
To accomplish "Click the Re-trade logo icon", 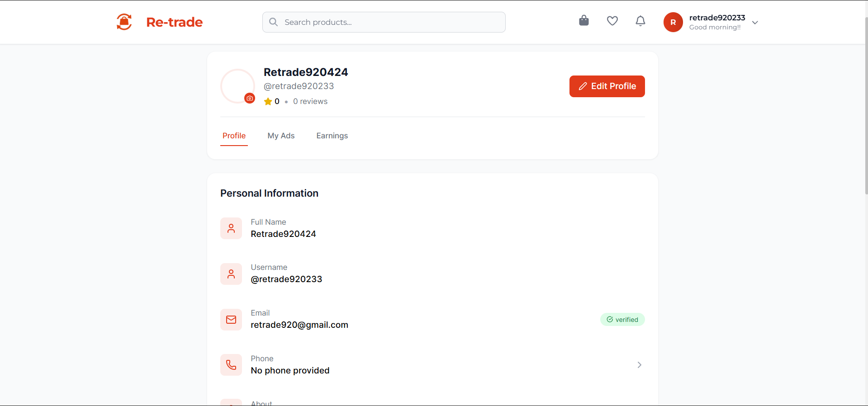I will pyautogui.click(x=124, y=22).
